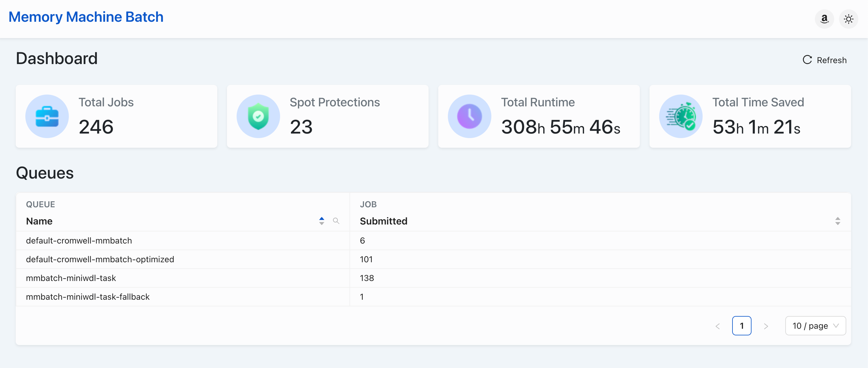
Task: Click the Dashboard heading
Action: pos(57,58)
